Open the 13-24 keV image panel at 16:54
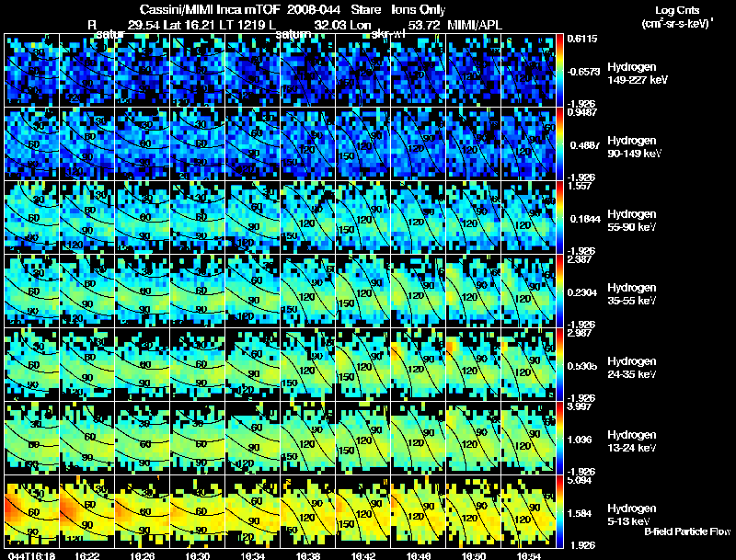Screen dimensions: 736x560 point(528,439)
